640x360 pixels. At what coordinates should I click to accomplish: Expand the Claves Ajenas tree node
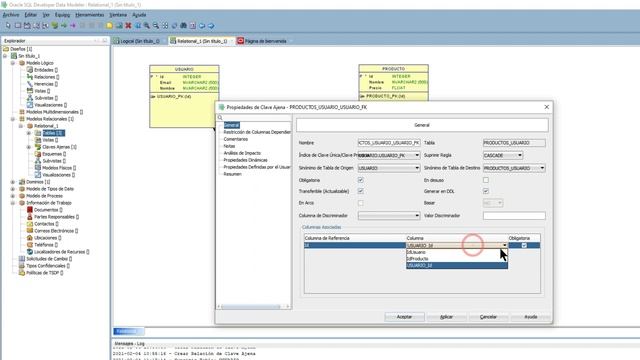coord(29,147)
